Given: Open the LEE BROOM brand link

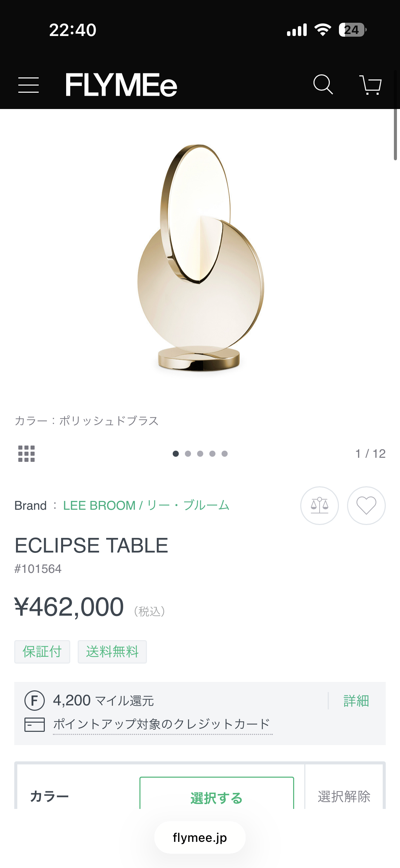Looking at the screenshot, I should click(146, 506).
